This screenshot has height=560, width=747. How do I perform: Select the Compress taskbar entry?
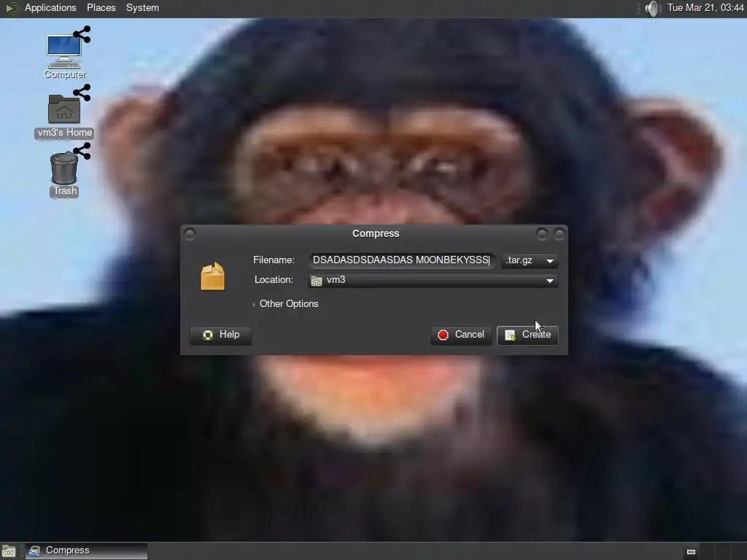click(x=86, y=551)
